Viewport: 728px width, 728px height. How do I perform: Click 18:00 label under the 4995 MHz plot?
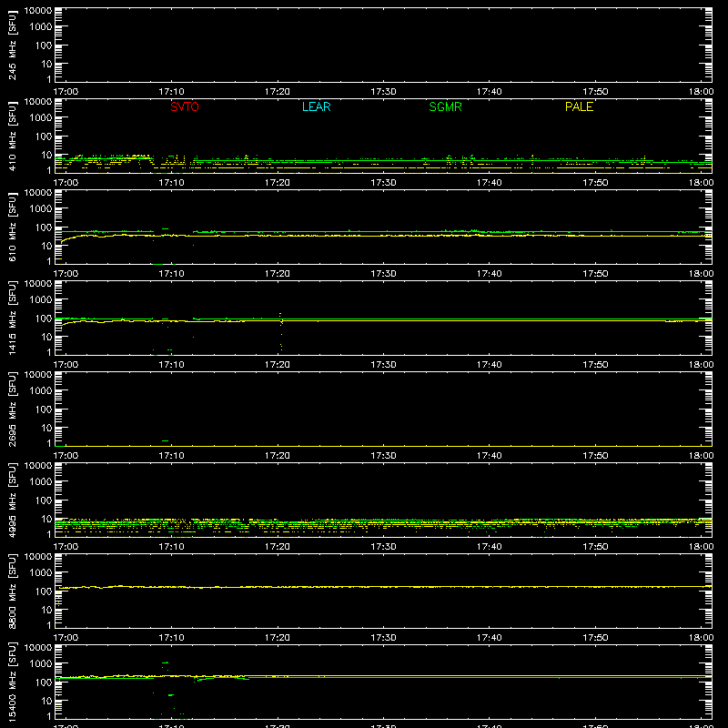click(x=701, y=547)
